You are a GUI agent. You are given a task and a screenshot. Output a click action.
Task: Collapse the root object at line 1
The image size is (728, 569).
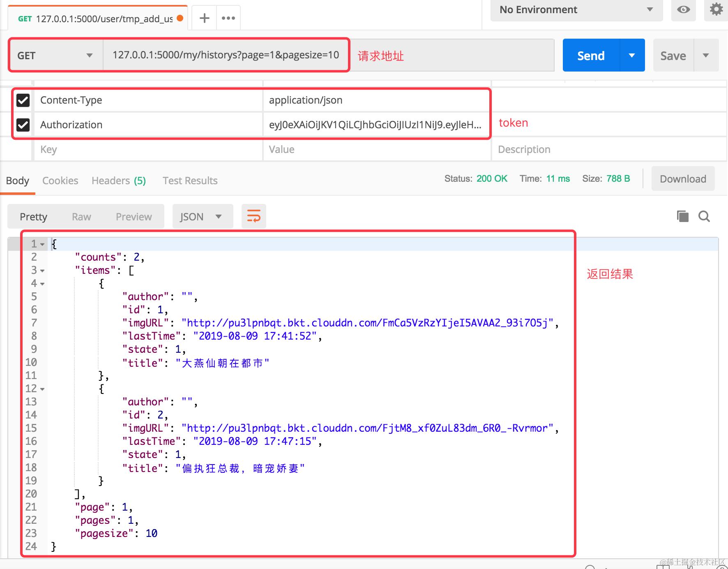42,244
